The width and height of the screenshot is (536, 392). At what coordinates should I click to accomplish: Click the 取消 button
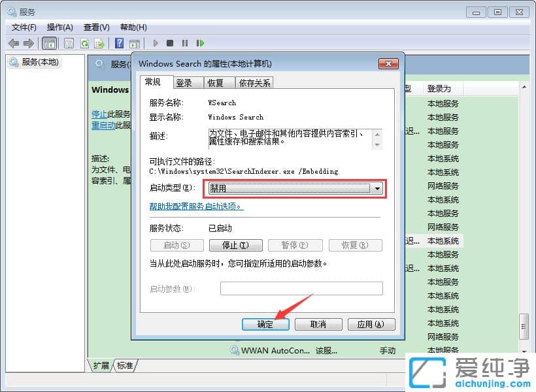tap(318, 324)
